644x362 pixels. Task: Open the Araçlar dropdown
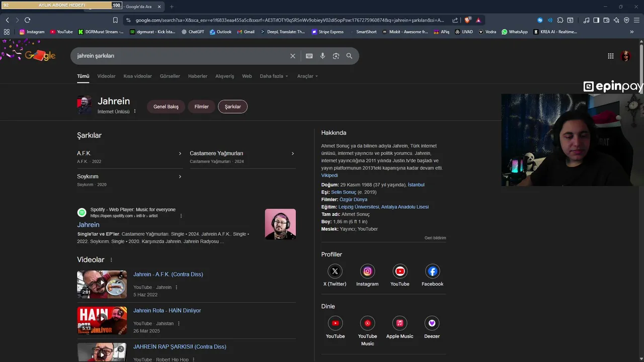pyautogui.click(x=307, y=76)
